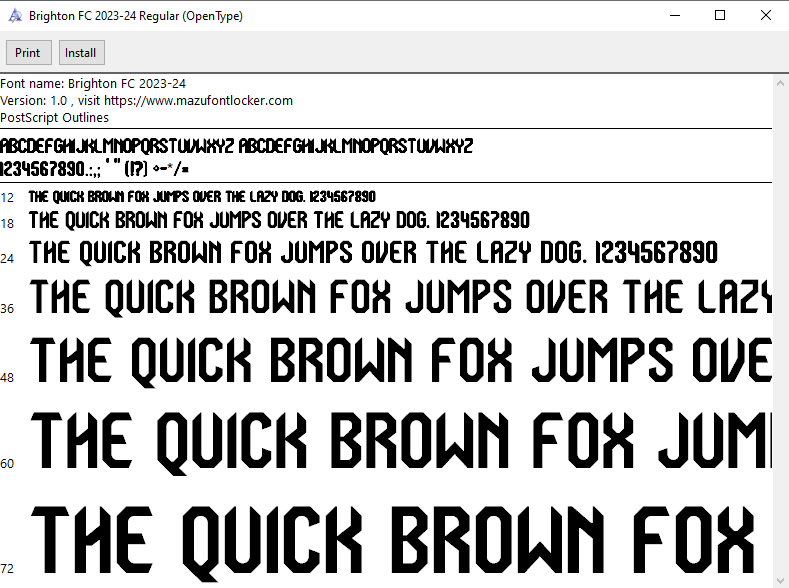789x588 pixels.
Task: Click the scrollbar down arrow
Action: 780,580
